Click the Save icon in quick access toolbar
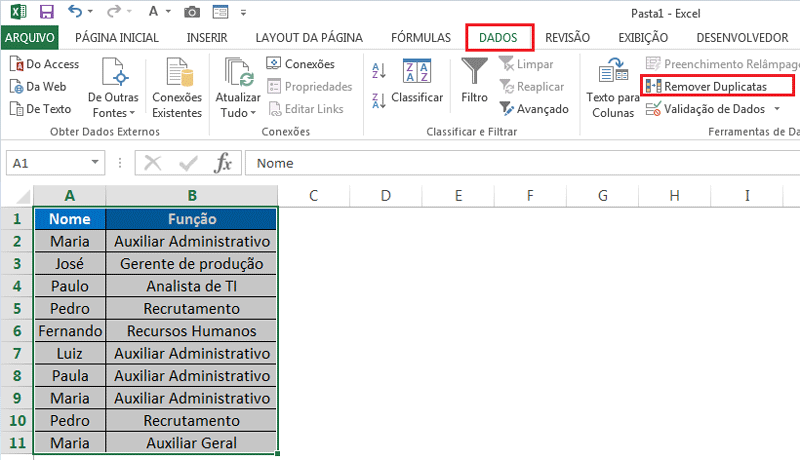Screen dimensions: 800x460 45,12
